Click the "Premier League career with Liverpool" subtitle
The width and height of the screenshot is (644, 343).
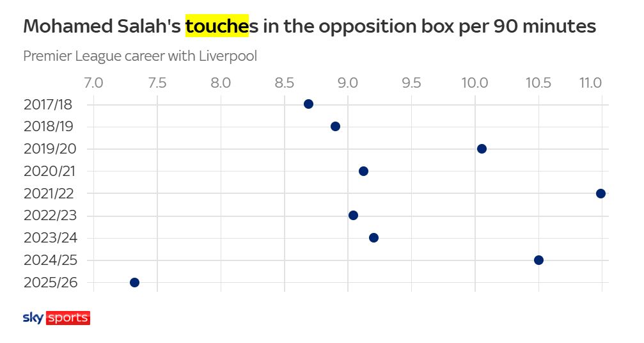point(140,56)
